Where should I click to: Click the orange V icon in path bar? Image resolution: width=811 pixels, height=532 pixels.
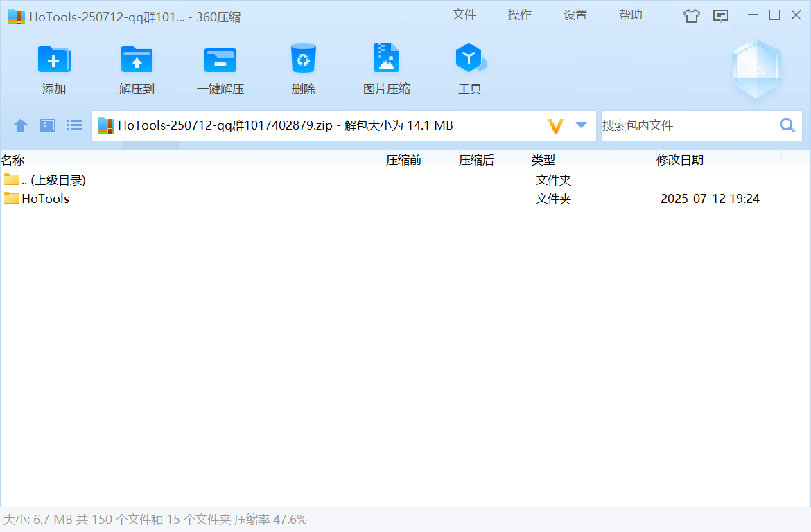[x=555, y=125]
